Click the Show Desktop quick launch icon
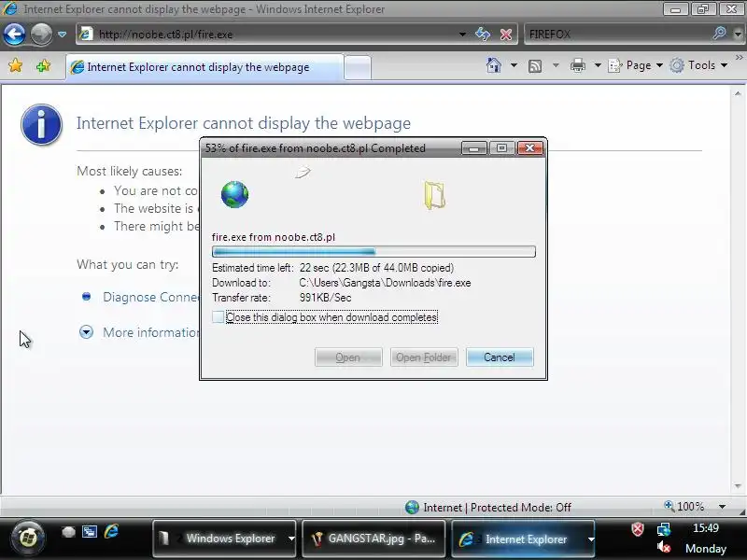Image resolution: width=747 pixels, height=560 pixels. click(68, 532)
